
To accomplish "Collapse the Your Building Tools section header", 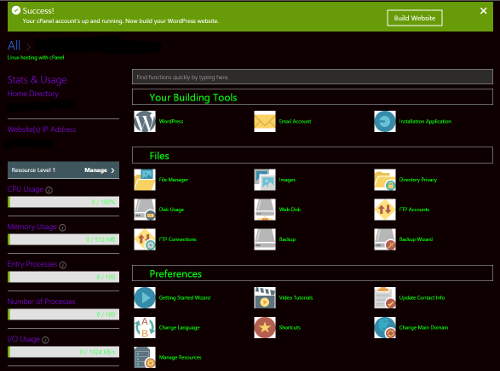I will 312,97.
